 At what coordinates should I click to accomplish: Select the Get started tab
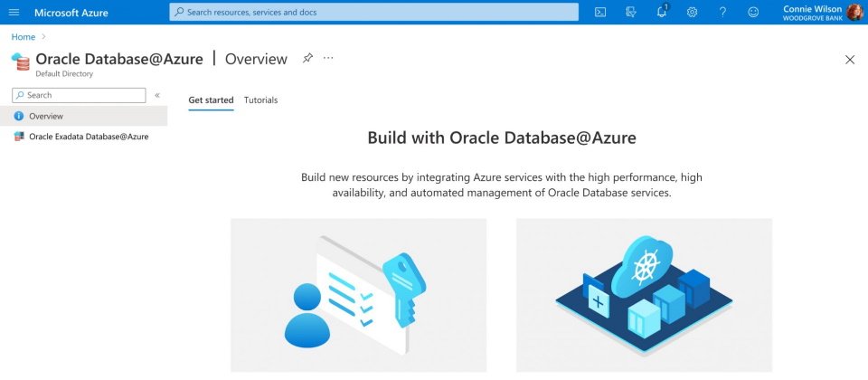click(211, 100)
